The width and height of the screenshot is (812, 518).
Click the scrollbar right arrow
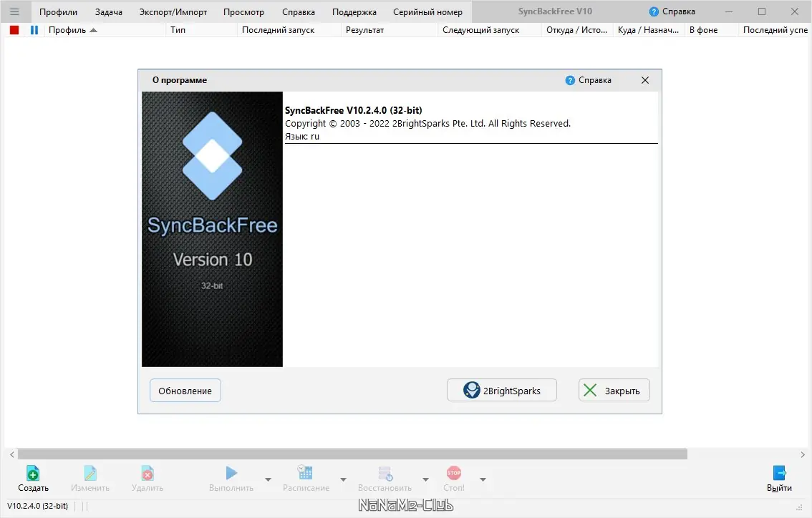click(802, 454)
